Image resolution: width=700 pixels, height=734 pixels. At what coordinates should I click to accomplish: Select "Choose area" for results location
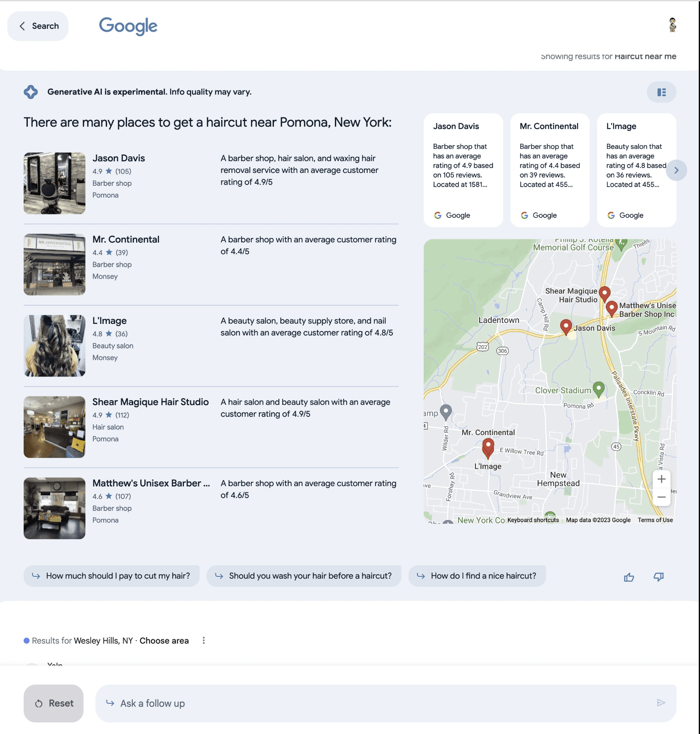[x=164, y=641]
